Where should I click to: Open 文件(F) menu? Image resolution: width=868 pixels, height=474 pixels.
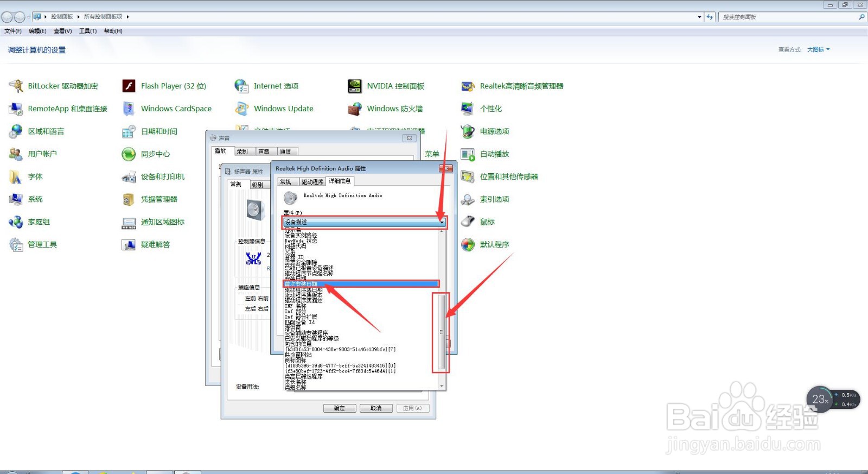(x=13, y=31)
